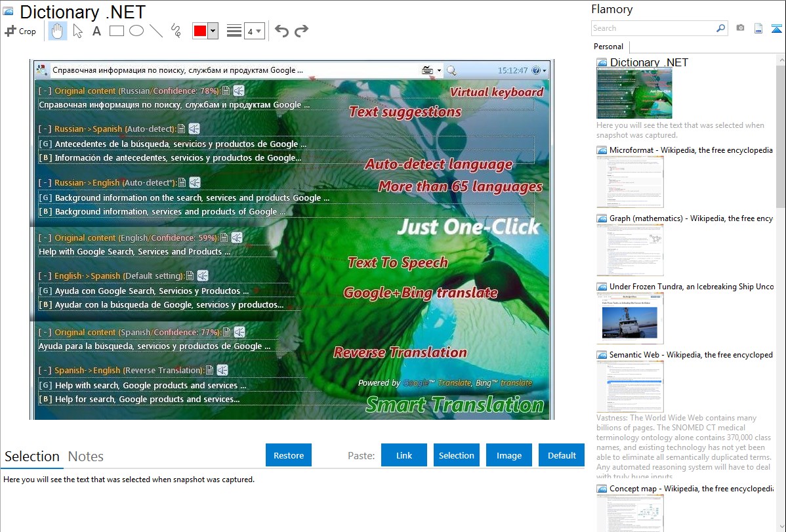Viewport: 786px width, 532px height.
Task: Click the line thickness icon
Action: tap(234, 31)
